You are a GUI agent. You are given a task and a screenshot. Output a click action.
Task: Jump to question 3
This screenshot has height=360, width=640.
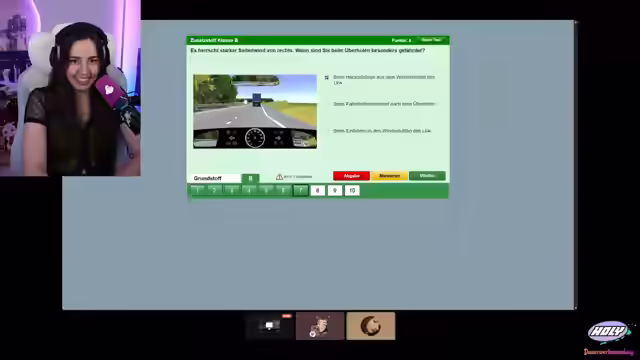pos(232,190)
